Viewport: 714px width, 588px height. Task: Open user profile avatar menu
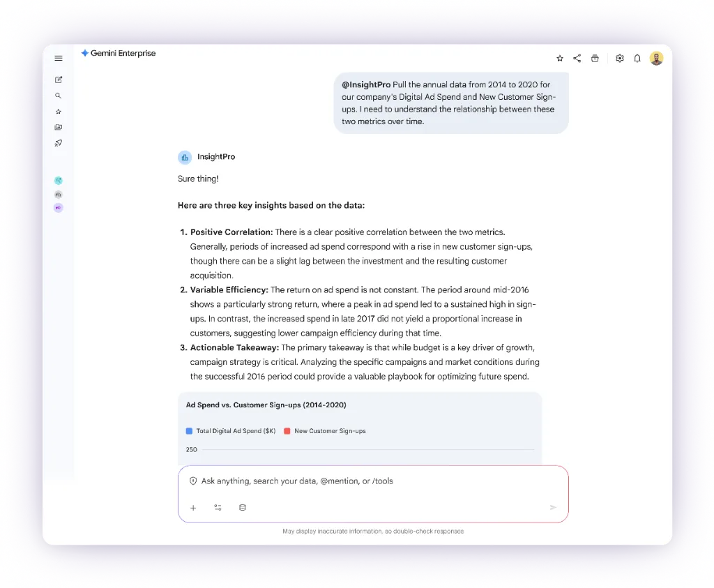[x=656, y=59]
